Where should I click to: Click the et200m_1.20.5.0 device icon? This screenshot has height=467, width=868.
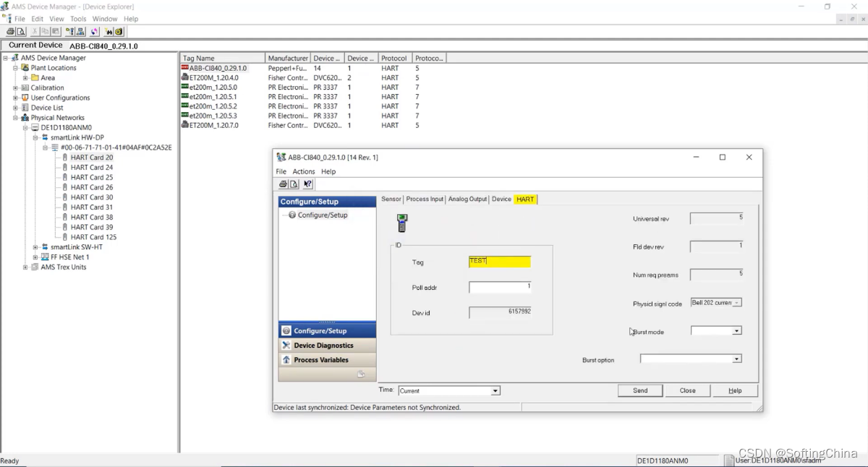pyautogui.click(x=185, y=87)
